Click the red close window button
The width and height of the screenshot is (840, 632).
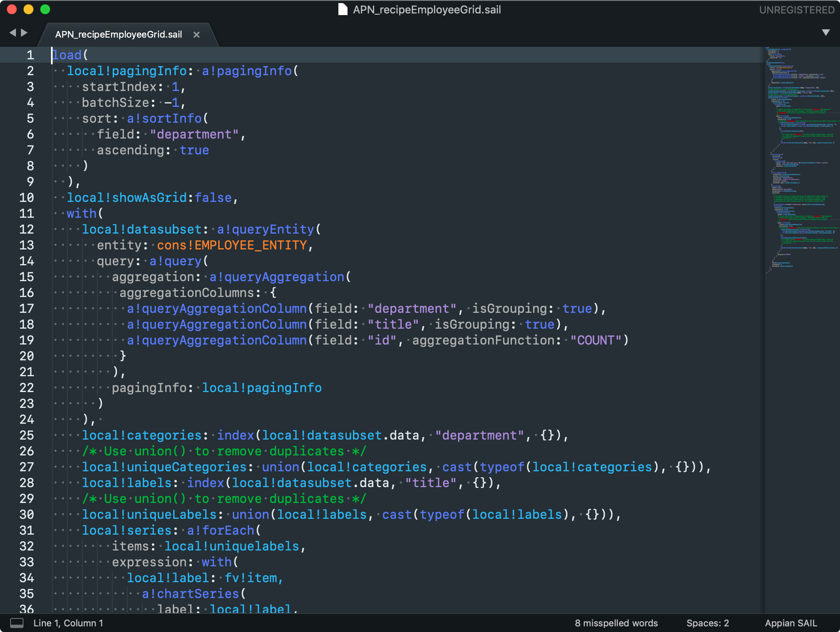(12, 9)
